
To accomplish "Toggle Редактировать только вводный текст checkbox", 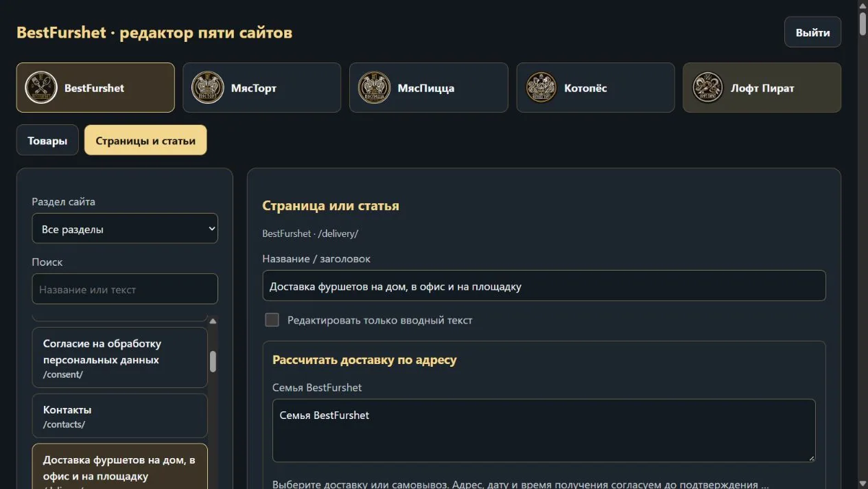I will click(x=272, y=320).
